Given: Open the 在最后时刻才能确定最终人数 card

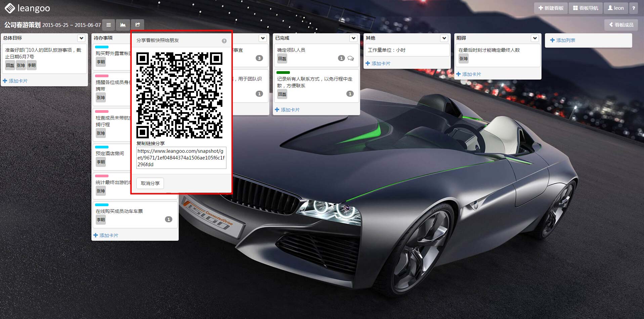Looking at the screenshot, I should (498, 55).
